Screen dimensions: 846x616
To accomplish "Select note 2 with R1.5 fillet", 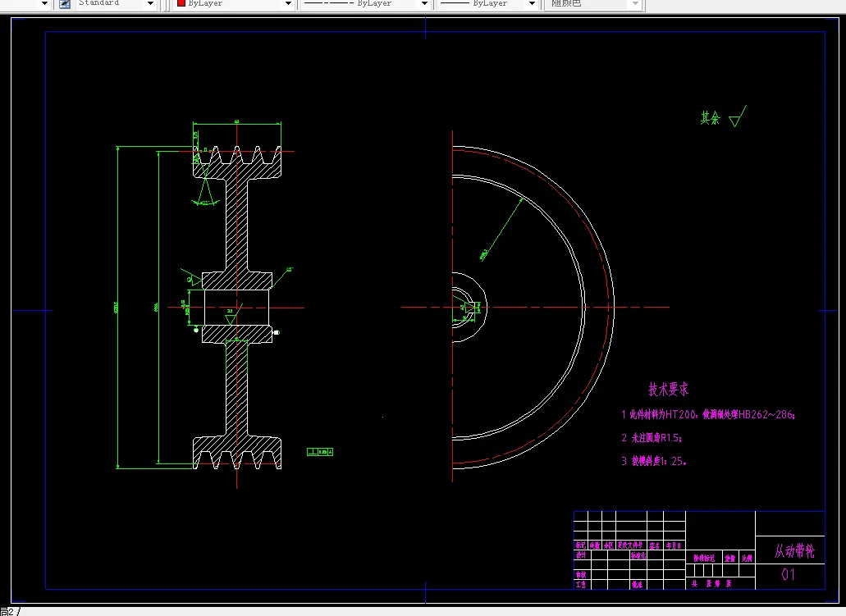I will point(652,437).
